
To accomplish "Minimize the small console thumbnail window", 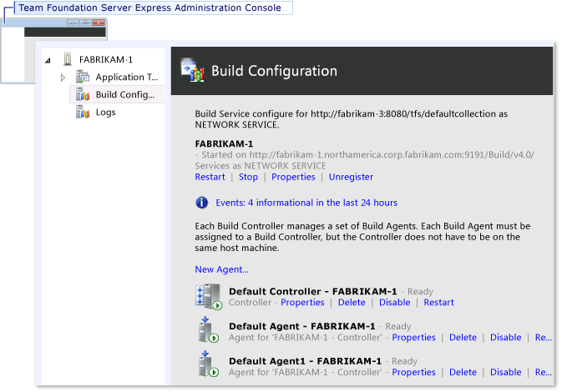I will pyautogui.click(x=73, y=23).
